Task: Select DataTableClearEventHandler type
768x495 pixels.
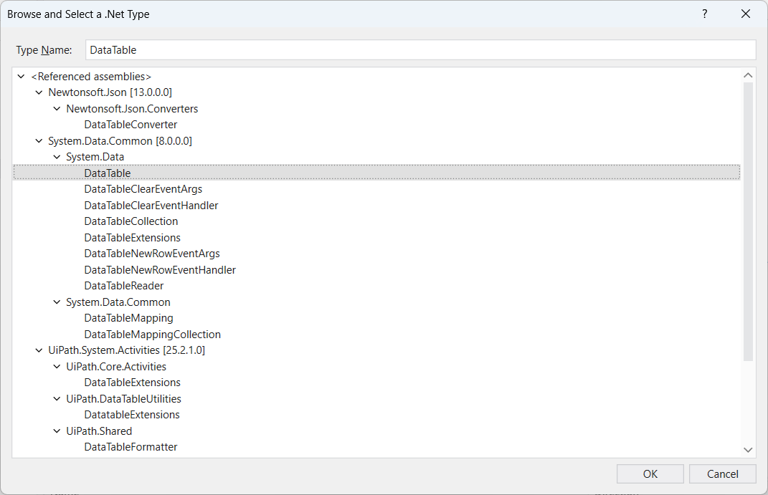Action: [151, 206]
